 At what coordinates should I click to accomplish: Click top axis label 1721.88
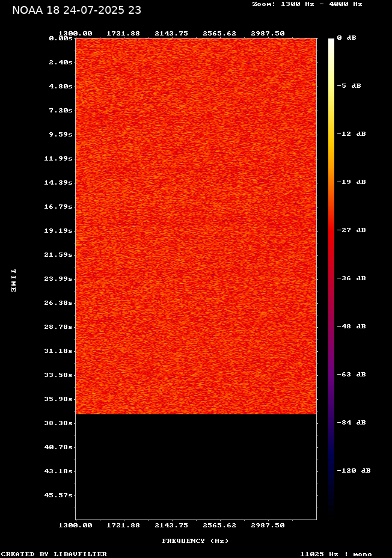[123, 34]
